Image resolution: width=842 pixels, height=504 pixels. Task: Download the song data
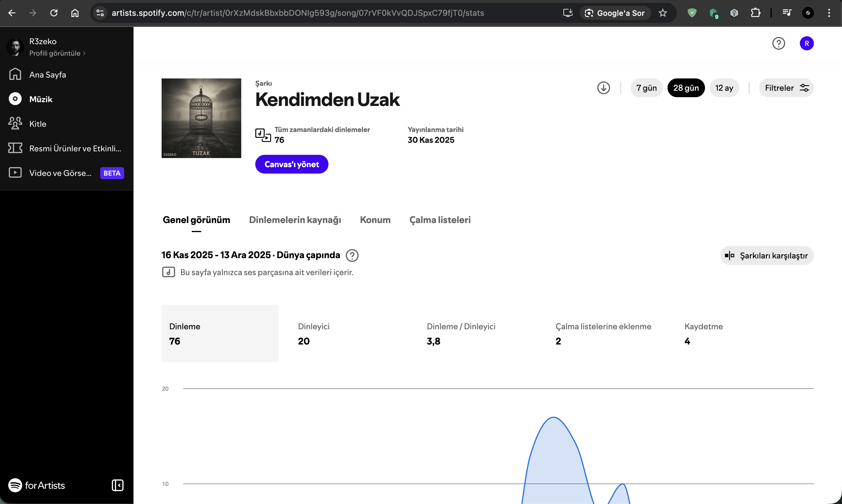click(x=603, y=88)
